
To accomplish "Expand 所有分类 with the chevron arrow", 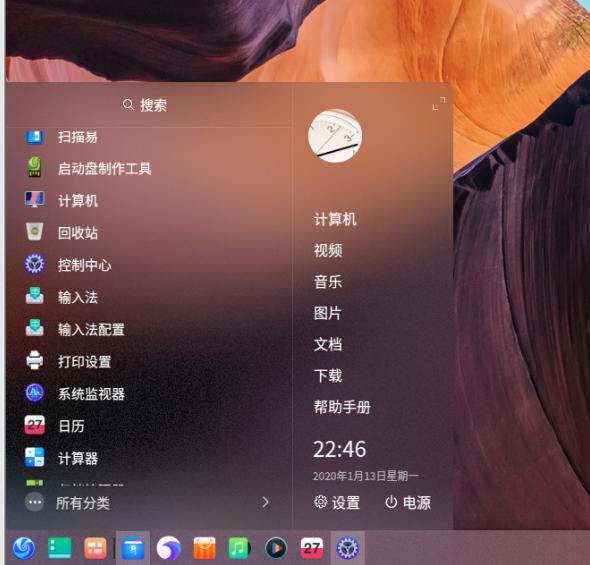I will [x=265, y=502].
